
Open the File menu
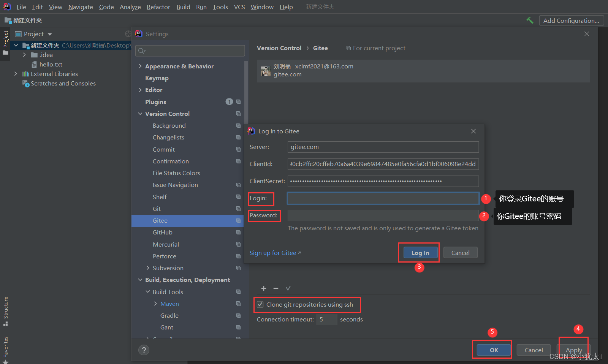coord(21,7)
